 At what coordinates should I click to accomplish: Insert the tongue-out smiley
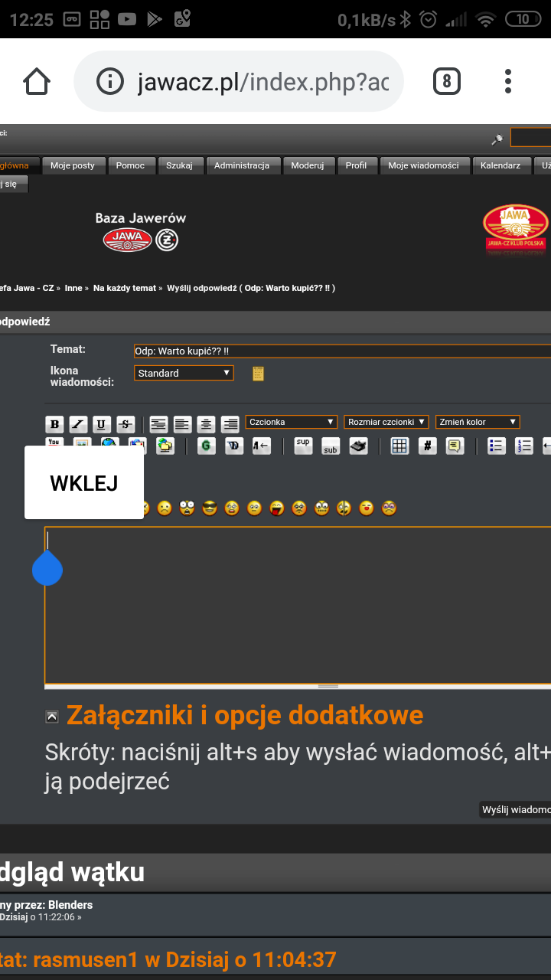tap(277, 508)
